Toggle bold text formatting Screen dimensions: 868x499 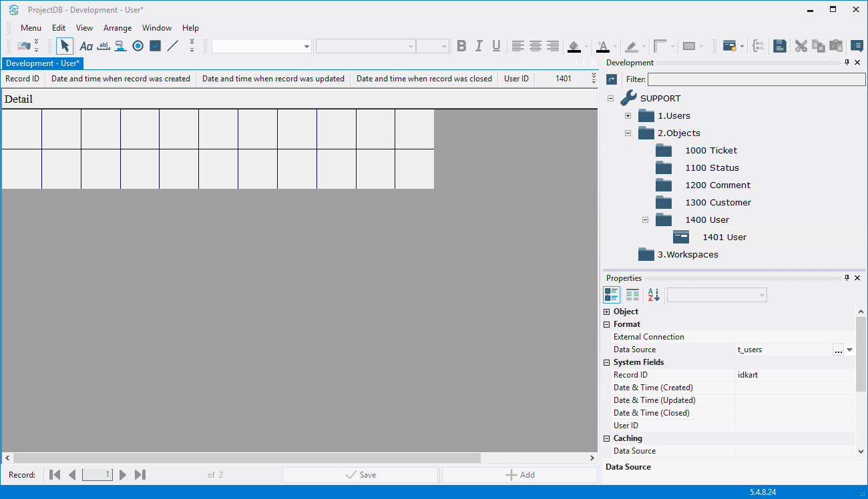pyautogui.click(x=461, y=46)
